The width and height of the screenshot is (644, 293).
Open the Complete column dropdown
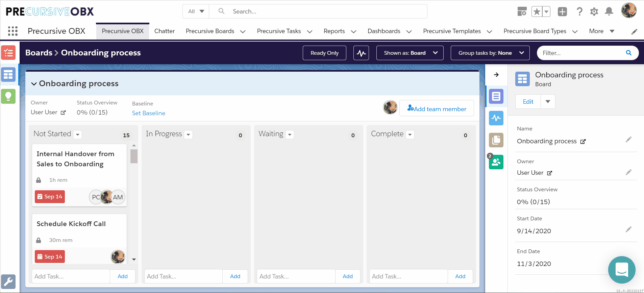pos(410,135)
